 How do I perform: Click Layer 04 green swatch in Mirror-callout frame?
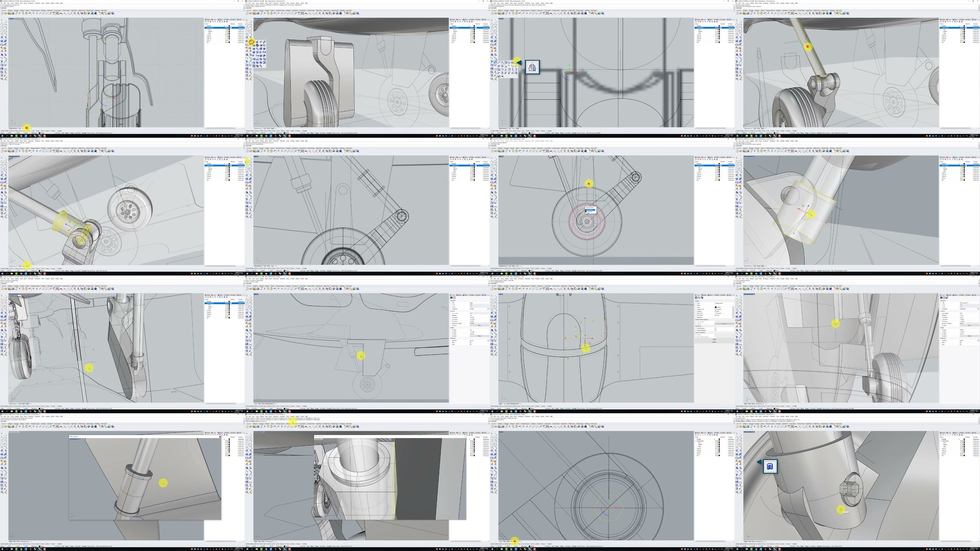(x=719, y=38)
